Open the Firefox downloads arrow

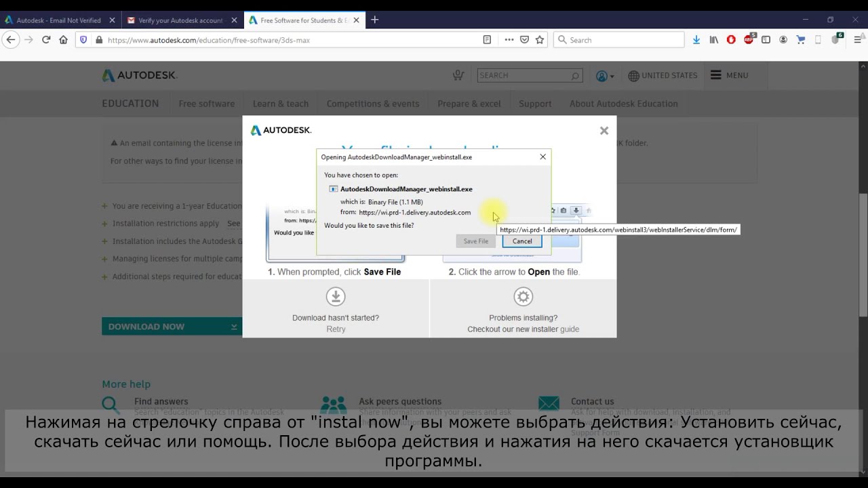coord(696,40)
